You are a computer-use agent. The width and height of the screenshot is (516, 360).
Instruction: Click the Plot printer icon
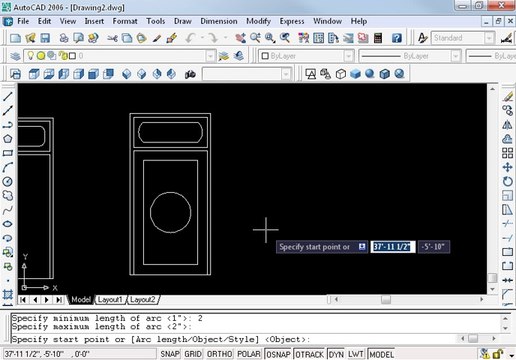coord(64,38)
